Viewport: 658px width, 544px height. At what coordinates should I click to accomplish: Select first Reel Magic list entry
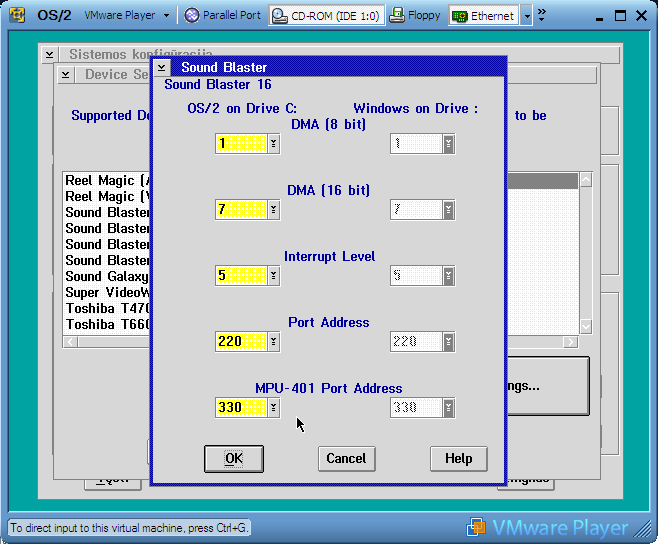(107, 180)
